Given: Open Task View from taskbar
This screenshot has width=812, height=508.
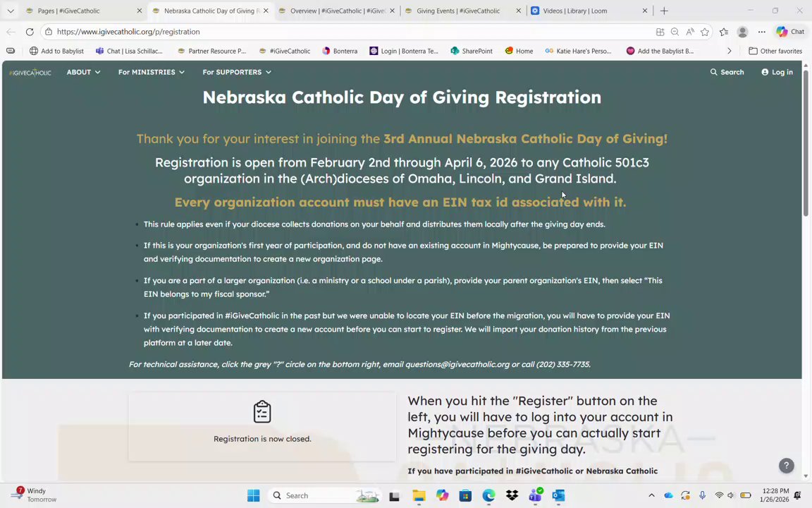Looking at the screenshot, I should [395, 495].
